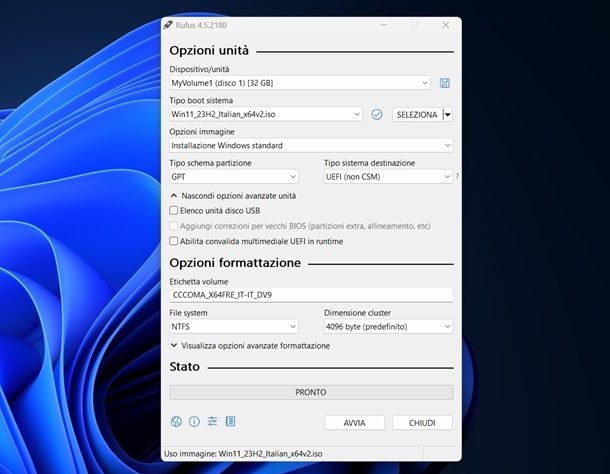Click the Rufus app icon in the title bar
The width and height of the screenshot is (610, 474).
tap(168, 25)
